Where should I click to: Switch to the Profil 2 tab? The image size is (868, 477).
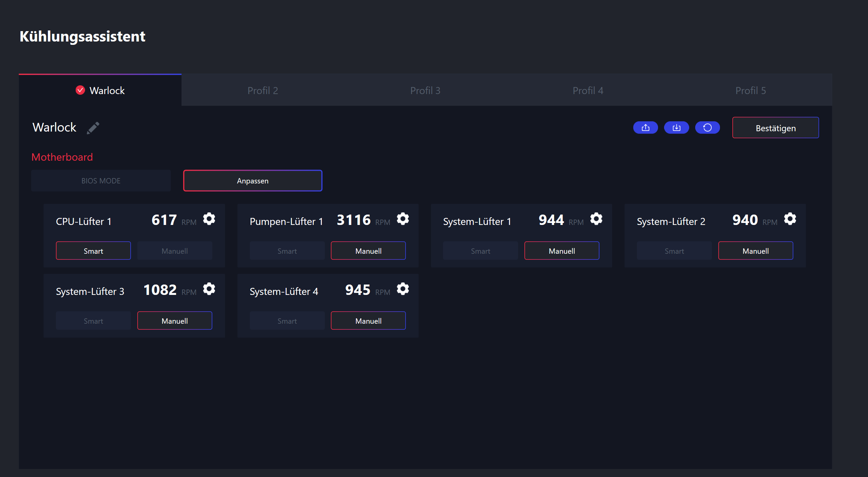click(263, 91)
